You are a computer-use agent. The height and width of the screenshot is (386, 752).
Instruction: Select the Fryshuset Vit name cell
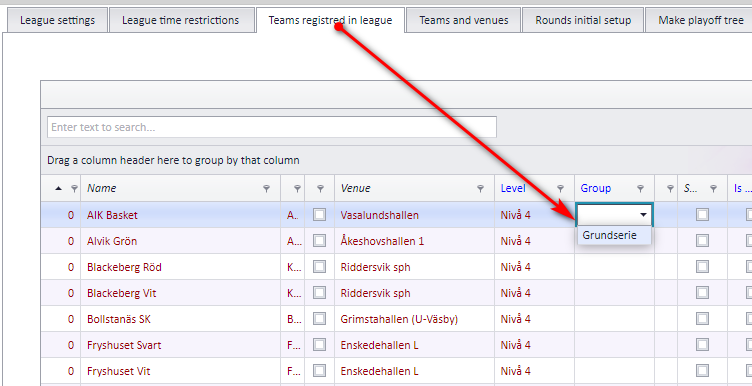tap(180, 371)
